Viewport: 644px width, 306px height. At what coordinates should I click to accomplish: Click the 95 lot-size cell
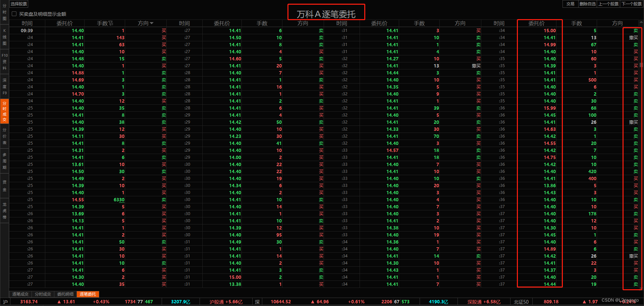point(279,235)
